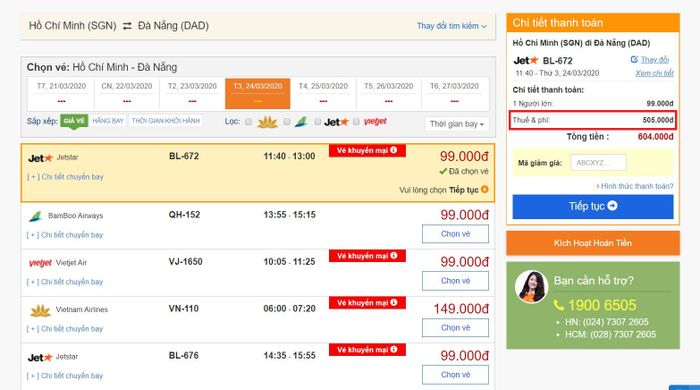Screen dimensions: 700x390
Task: Click Chọn vé for flight VJ-1650
Action: [455, 281]
